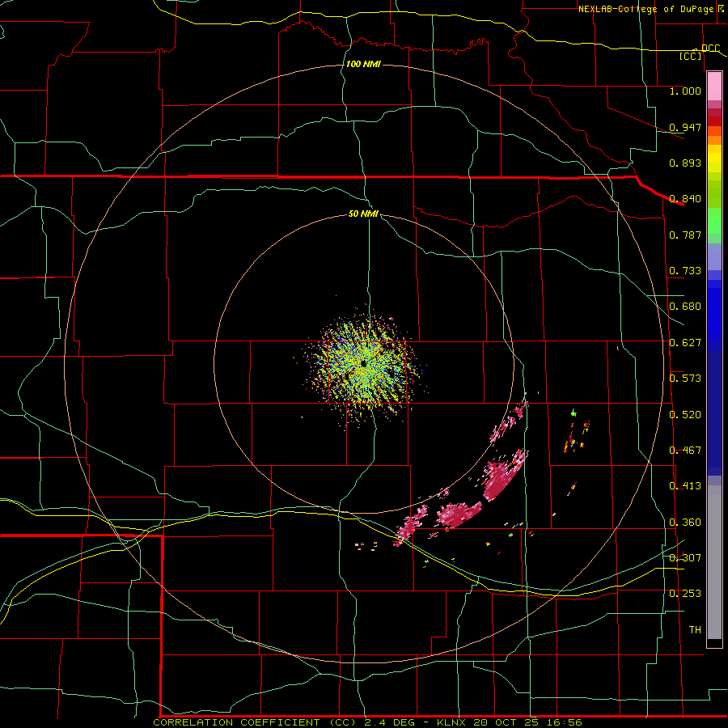Click the light pink swatch atop the color bar
The height and width of the screenshot is (728, 728).
point(714,87)
